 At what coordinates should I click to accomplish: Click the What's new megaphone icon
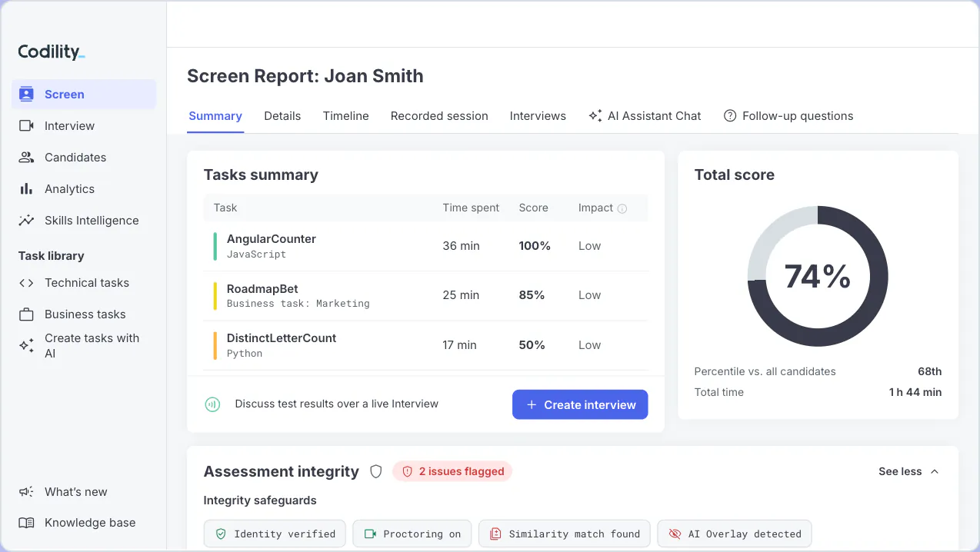tap(27, 492)
